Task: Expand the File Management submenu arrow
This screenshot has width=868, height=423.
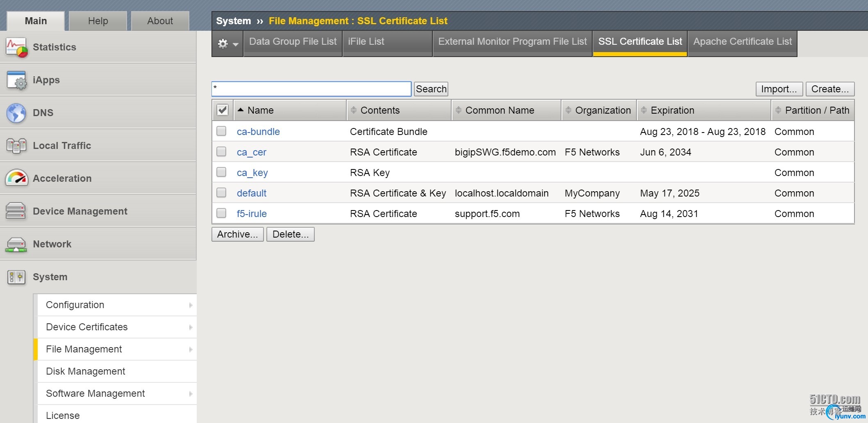Action: tap(191, 350)
